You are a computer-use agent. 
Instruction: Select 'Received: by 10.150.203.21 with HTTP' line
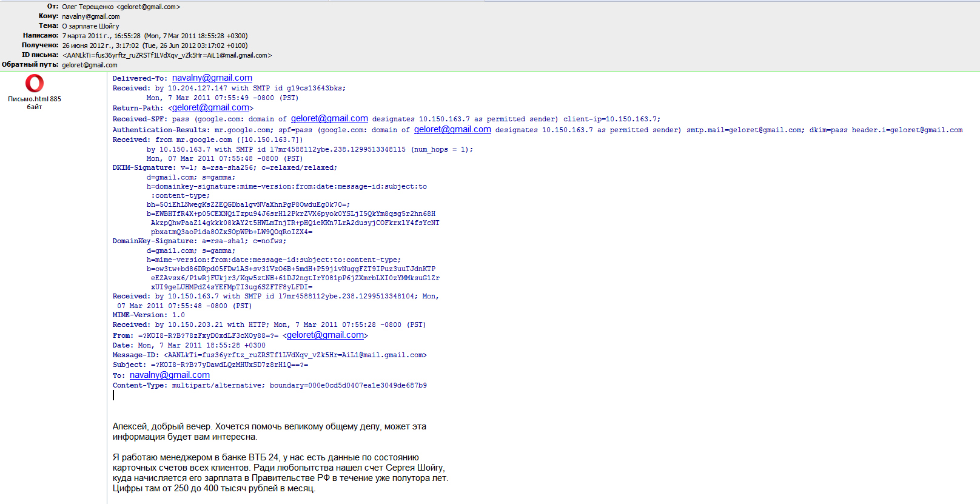[x=269, y=324]
